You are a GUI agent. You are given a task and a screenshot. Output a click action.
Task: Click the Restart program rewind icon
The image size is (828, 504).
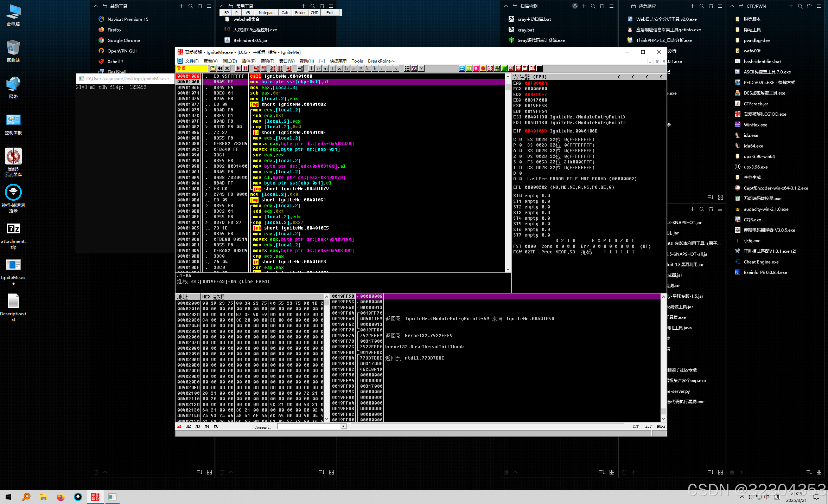click(220, 69)
